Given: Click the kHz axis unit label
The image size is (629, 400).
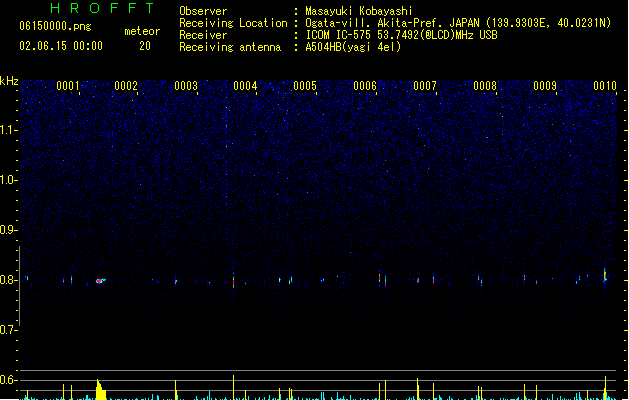Looking at the screenshot, I should (9, 81).
